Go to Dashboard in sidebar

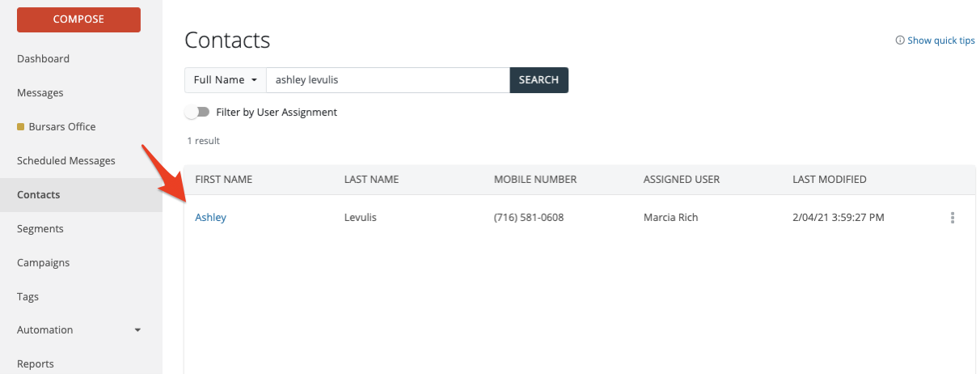[x=43, y=59]
